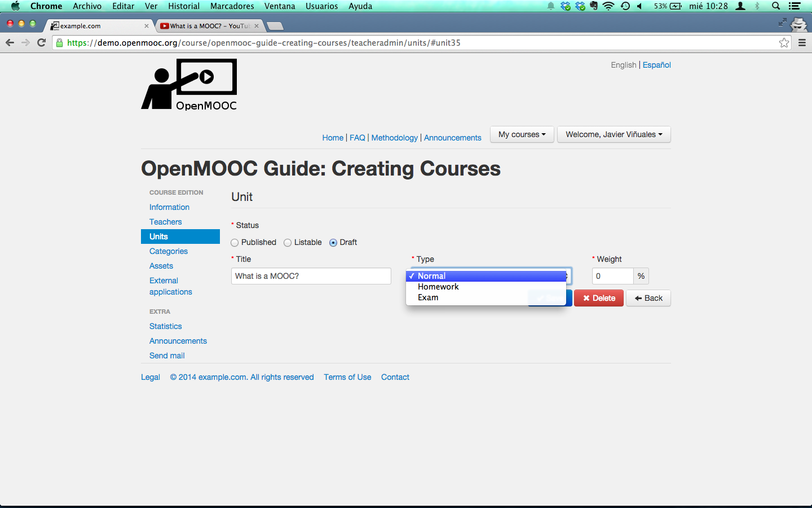The image size is (812, 508).
Task: Open the top Announcements navigation link
Action: [x=453, y=138]
